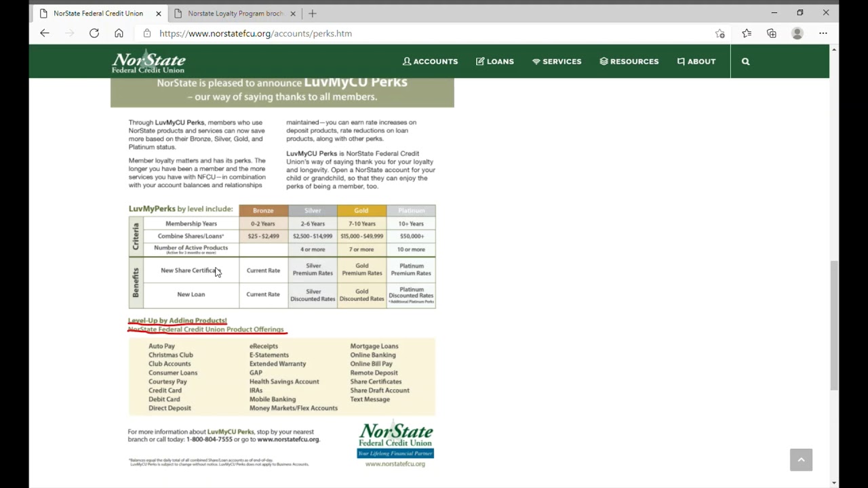868x488 pixels.
Task: Open the Services navigation menu
Action: [557, 61]
